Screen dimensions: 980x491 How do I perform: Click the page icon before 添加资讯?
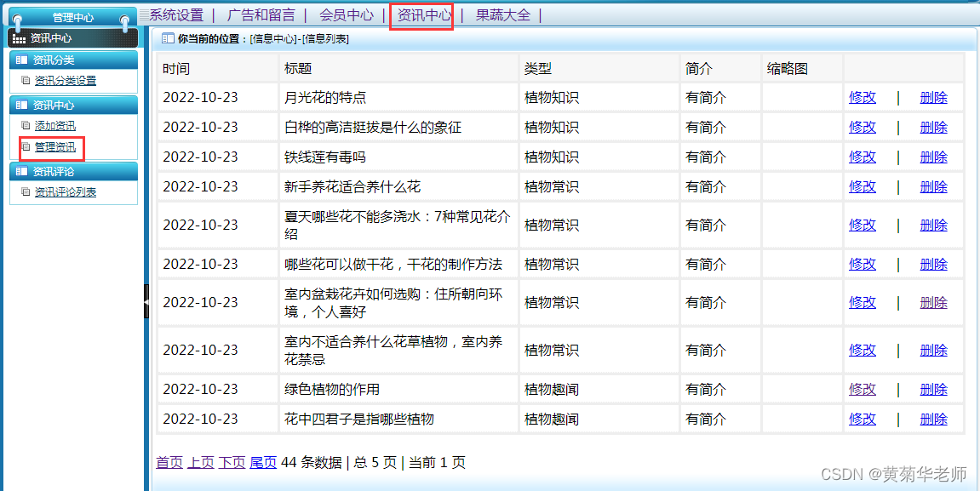(x=26, y=125)
